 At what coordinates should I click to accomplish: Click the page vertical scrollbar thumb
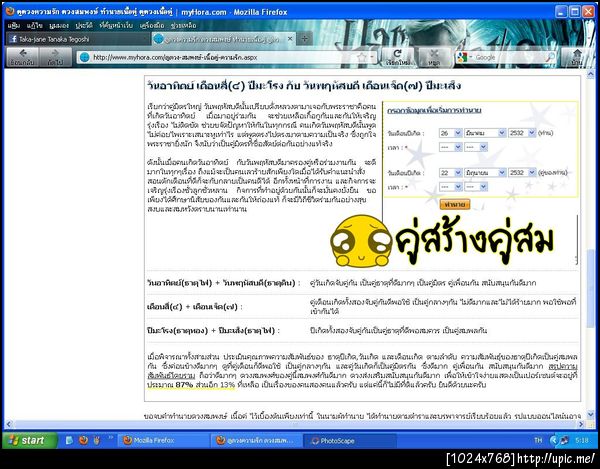click(591, 288)
